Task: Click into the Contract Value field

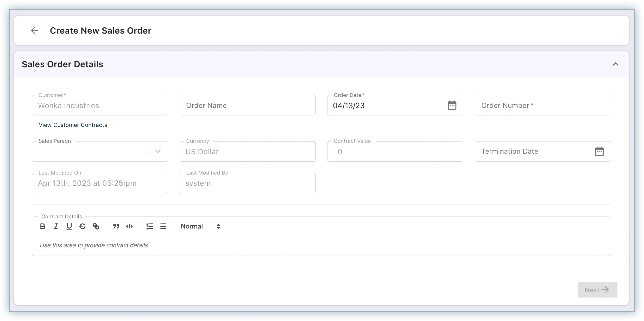Action: [395, 152]
